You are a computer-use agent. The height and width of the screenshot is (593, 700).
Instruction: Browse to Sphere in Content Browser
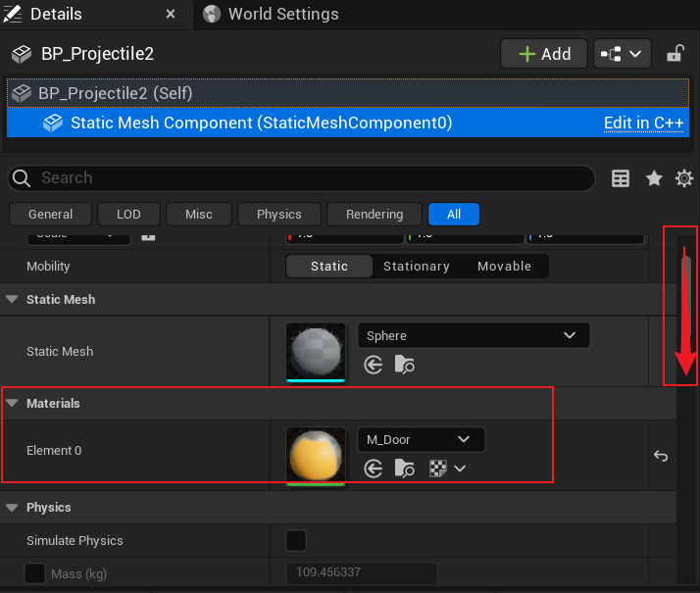coord(405,365)
